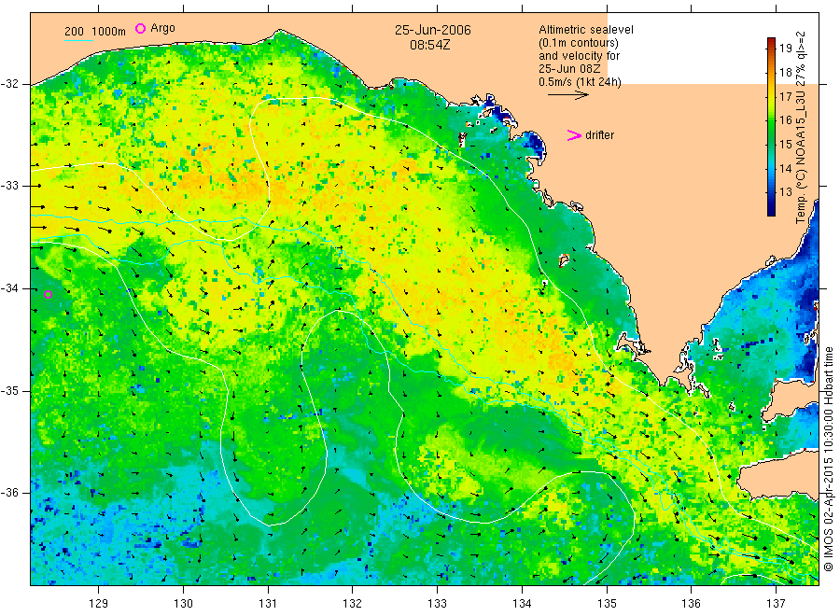The image size is (840, 616).
Task: Click the '(0.1m contours)' text
Action: click(579, 43)
